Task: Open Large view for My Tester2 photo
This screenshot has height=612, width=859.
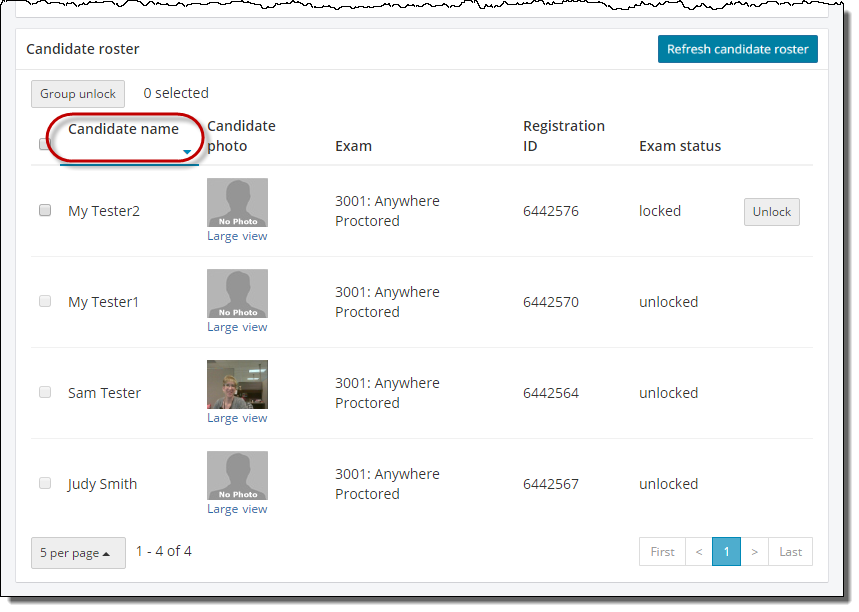Action: 237,237
